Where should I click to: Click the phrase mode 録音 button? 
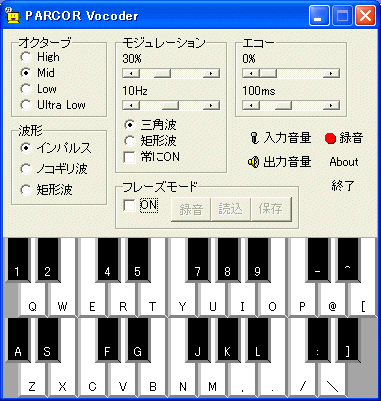click(191, 209)
